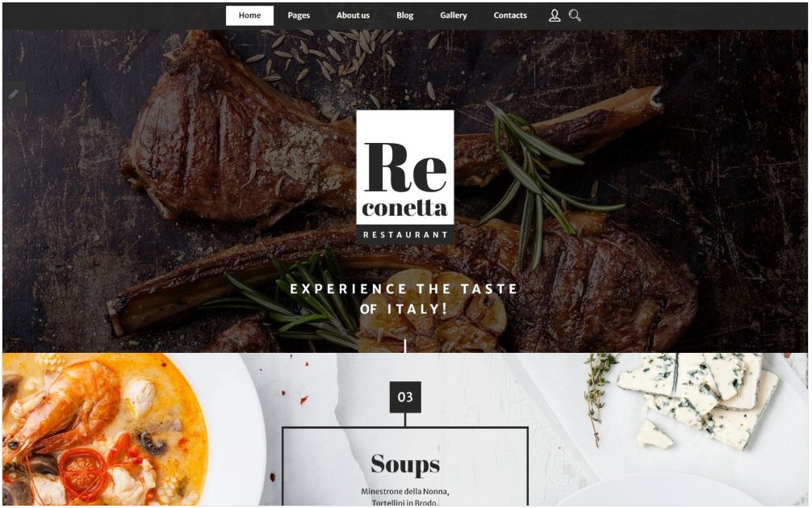Click the blue cheese image

click(699, 398)
